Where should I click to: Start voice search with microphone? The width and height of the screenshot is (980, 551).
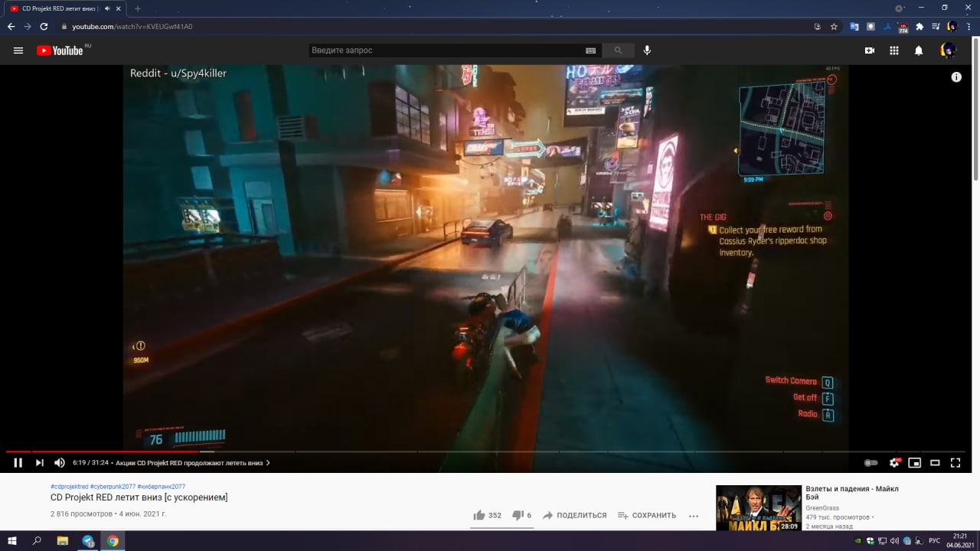click(647, 51)
